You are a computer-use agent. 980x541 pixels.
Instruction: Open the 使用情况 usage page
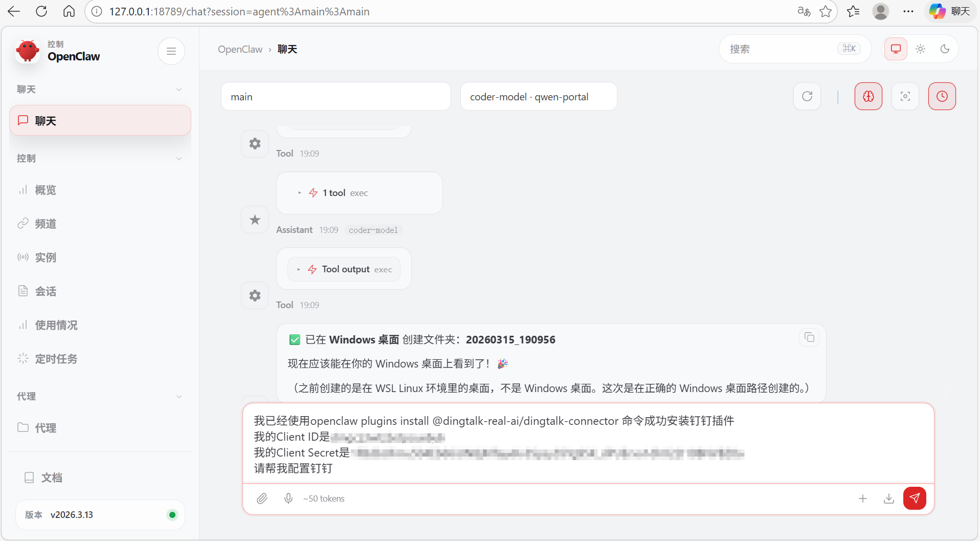[x=100, y=325]
